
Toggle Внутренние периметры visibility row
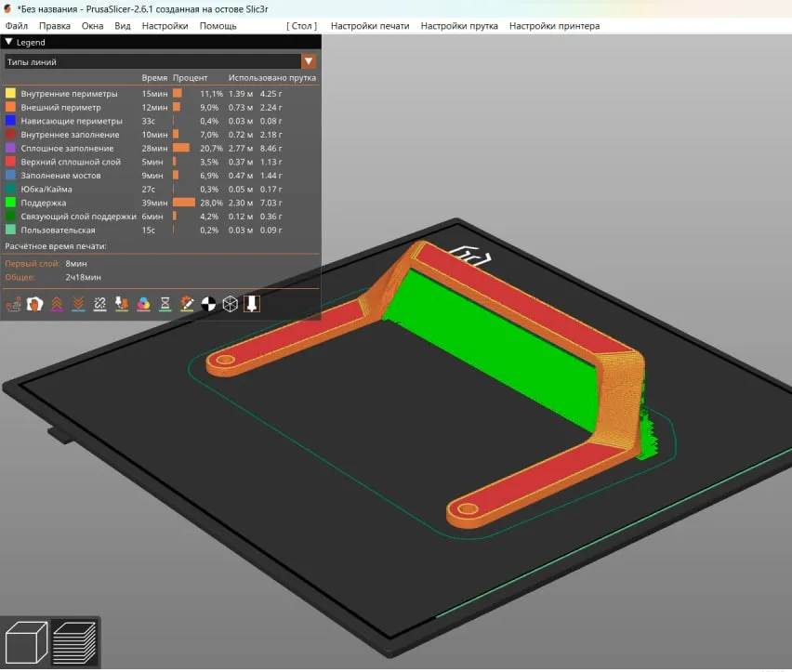(x=160, y=93)
